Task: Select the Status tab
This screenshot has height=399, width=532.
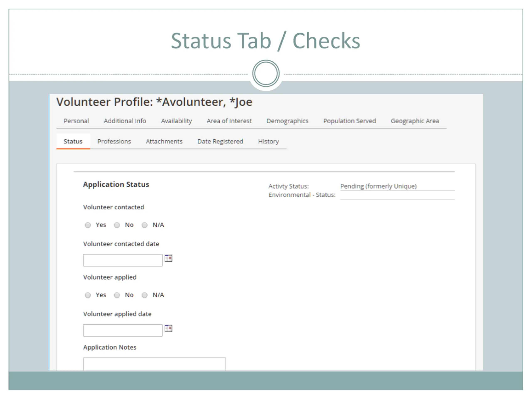Action: click(x=73, y=142)
